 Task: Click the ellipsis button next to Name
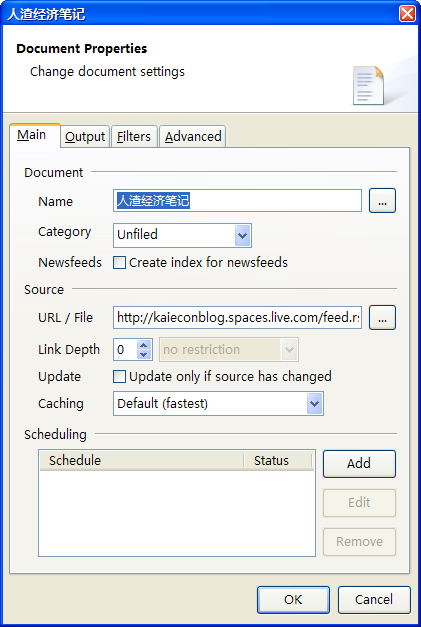point(382,201)
